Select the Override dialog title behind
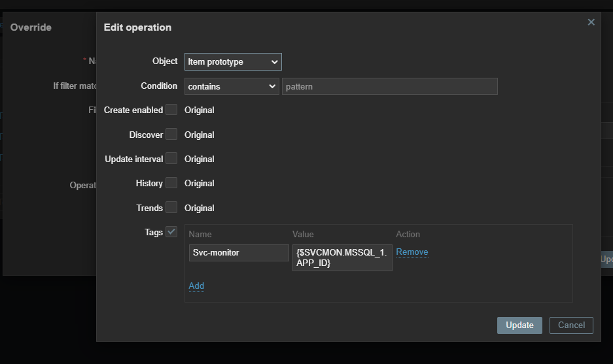The width and height of the screenshot is (613, 364). 31,27
